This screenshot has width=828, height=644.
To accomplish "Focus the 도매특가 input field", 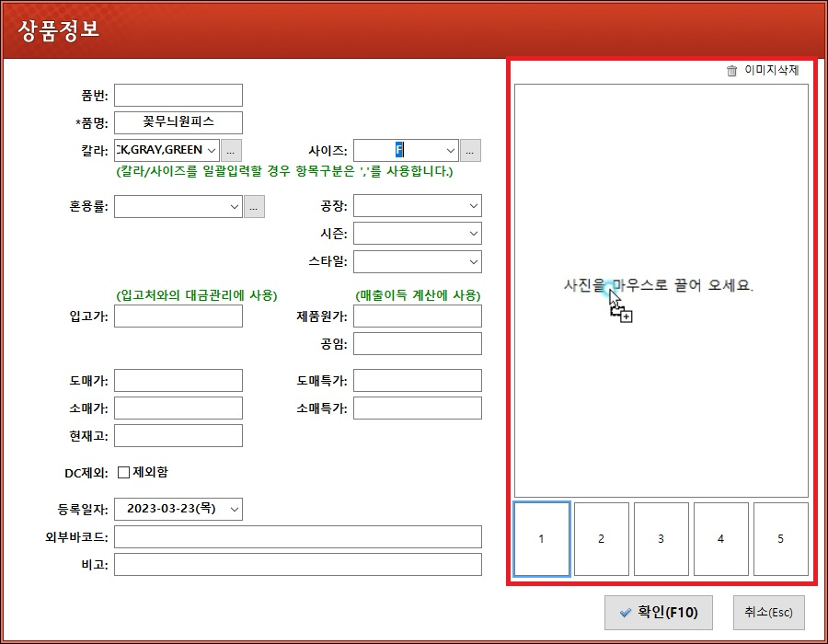I will [417, 381].
